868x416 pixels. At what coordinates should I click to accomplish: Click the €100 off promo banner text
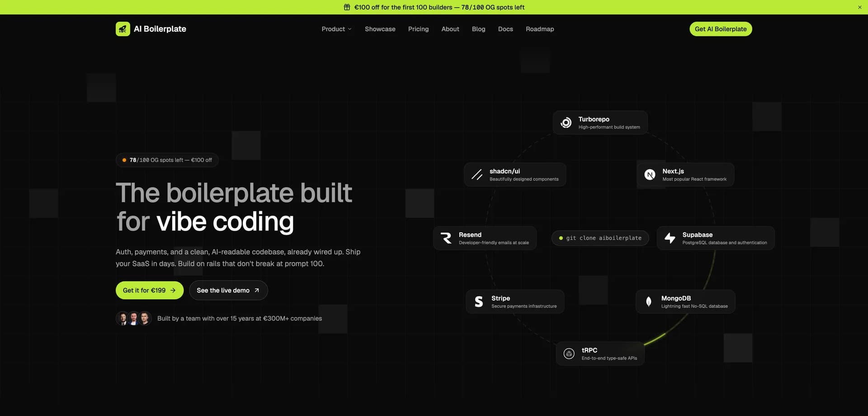pos(439,7)
